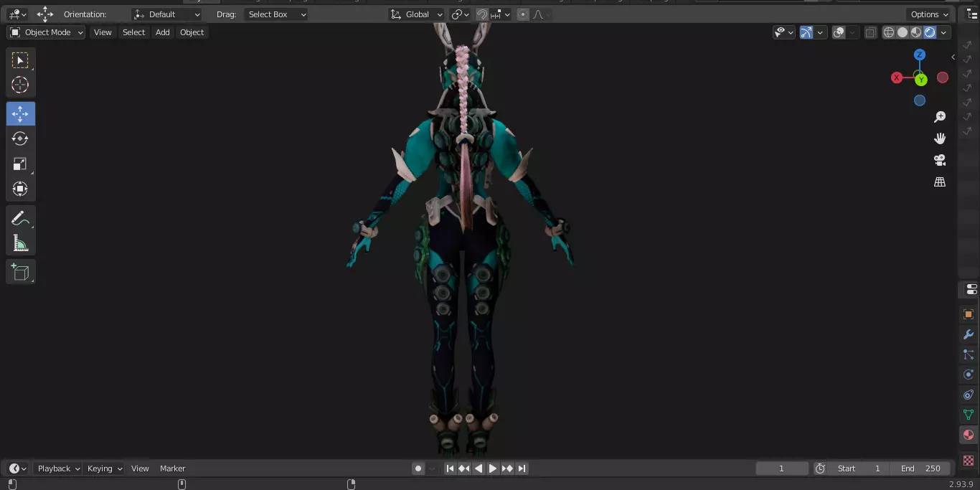The height and width of the screenshot is (490, 980).
Task: Select the Add Cube tool
Action: coord(20,272)
